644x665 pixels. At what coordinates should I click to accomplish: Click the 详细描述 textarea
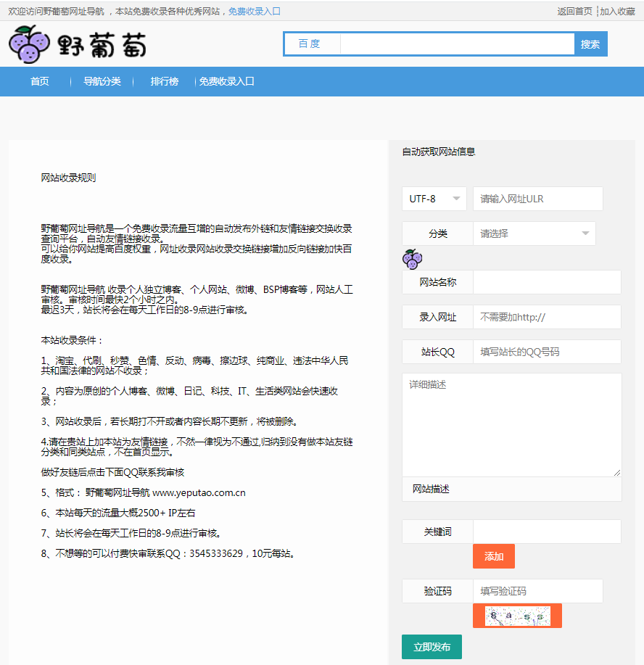click(x=511, y=425)
